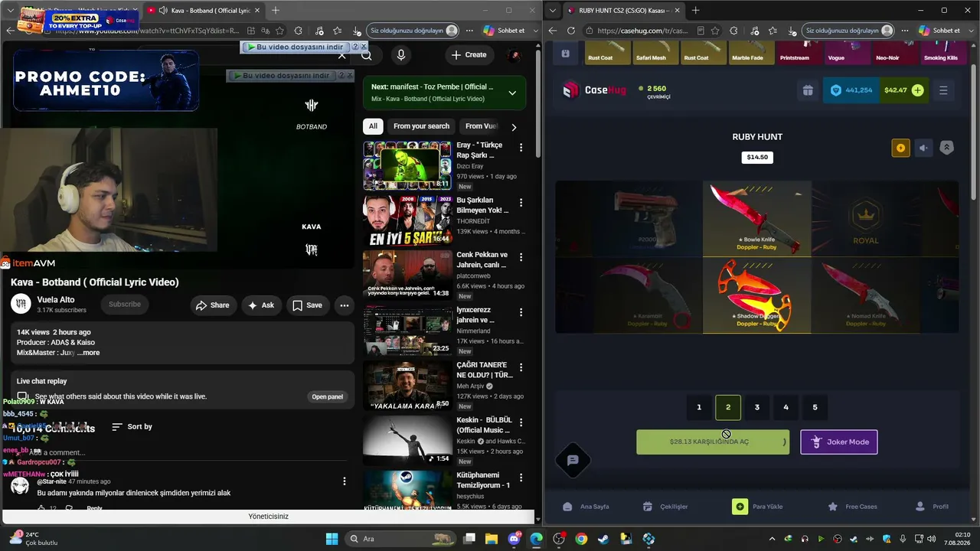Open the CaseHug hamburger menu
Viewport: 980px width, 551px height.
click(943, 90)
